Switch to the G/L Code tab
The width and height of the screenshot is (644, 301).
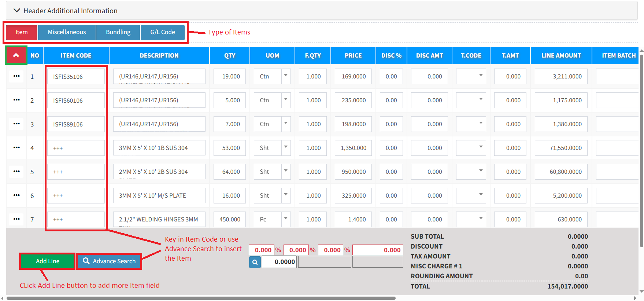(163, 32)
